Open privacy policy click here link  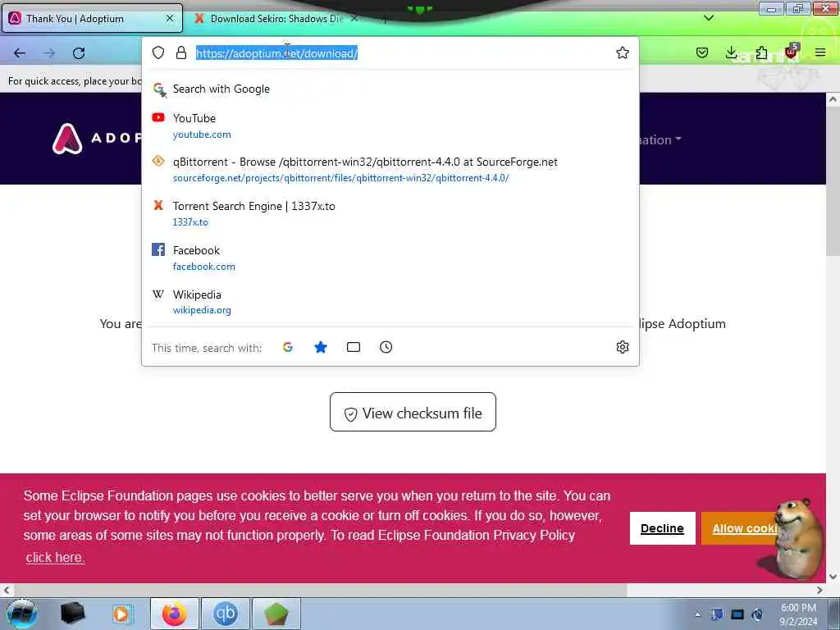coord(55,557)
